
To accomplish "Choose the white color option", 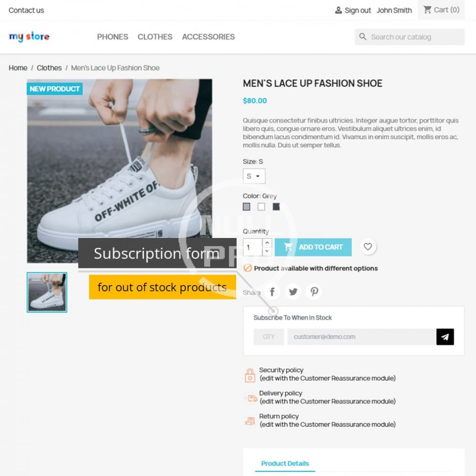I will coord(261,207).
